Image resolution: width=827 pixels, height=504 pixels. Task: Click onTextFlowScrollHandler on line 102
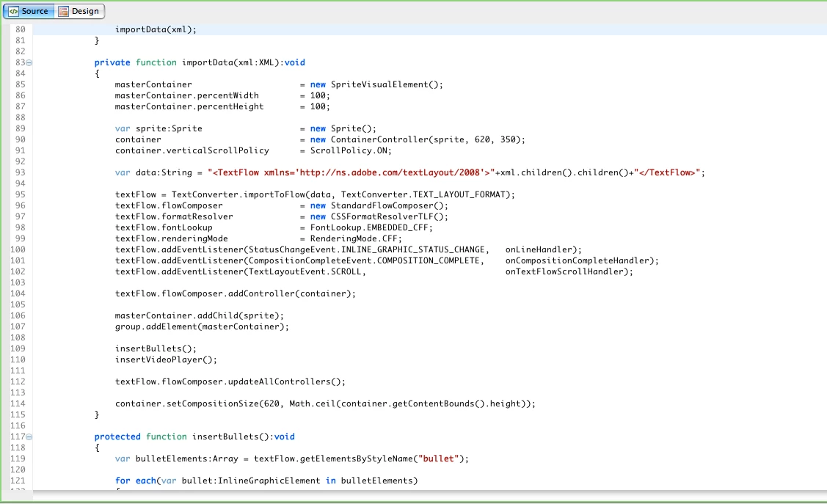point(564,271)
